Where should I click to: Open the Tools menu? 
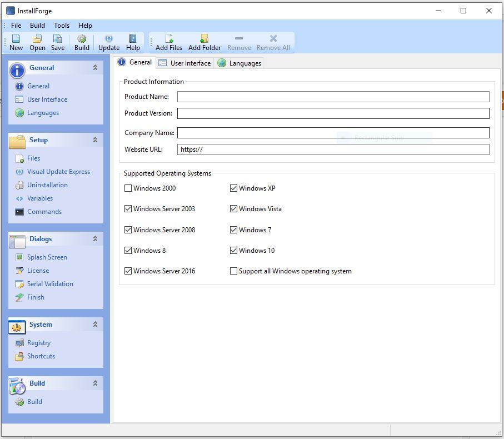coord(61,26)
